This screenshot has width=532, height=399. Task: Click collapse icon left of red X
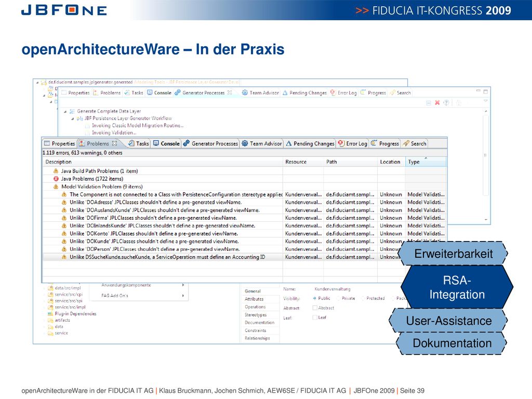[429, 102]
